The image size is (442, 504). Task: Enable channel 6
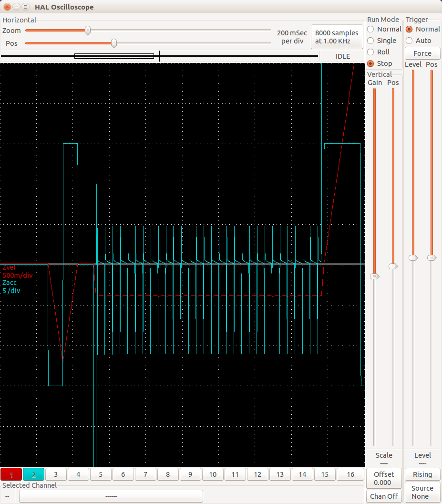pyautogui.click(x=123, y=474)
